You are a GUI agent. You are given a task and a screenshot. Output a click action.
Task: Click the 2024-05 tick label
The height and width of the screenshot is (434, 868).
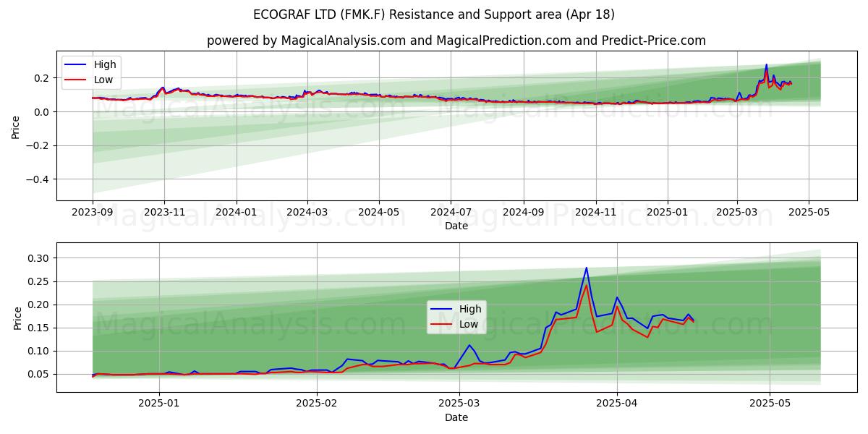(379, 212)
